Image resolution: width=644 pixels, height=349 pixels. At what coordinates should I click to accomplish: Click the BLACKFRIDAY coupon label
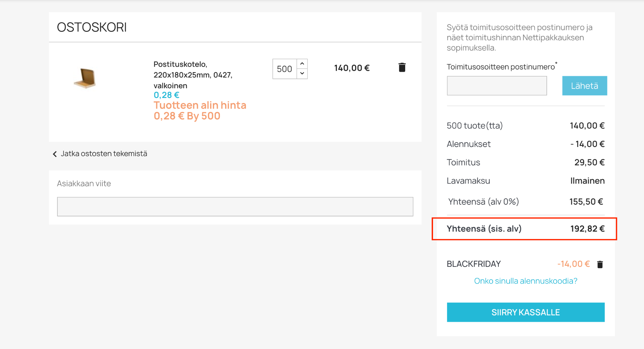[x=474, y=264]
